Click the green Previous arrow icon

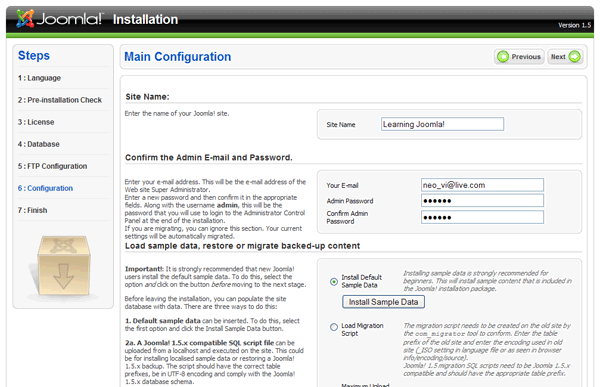tap(503, 57)
